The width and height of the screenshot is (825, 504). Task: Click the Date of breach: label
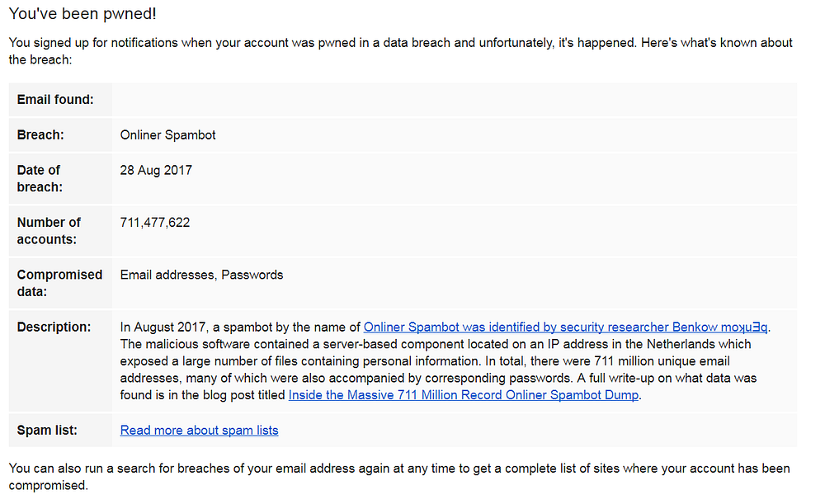[39, 178]
